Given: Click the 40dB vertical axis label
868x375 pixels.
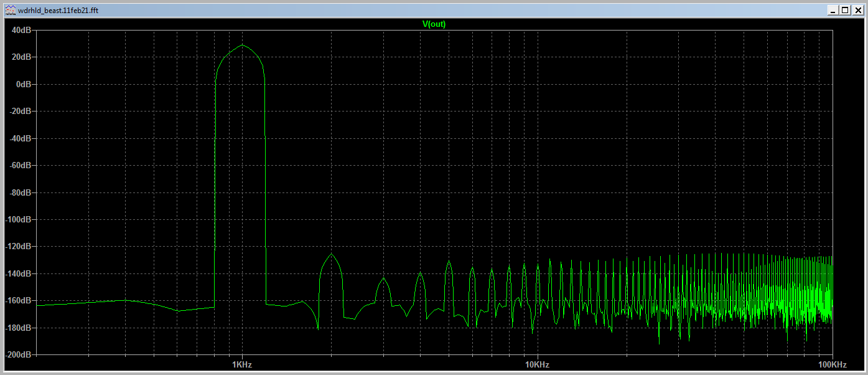Looking at the screenshot, I should 21,30.
